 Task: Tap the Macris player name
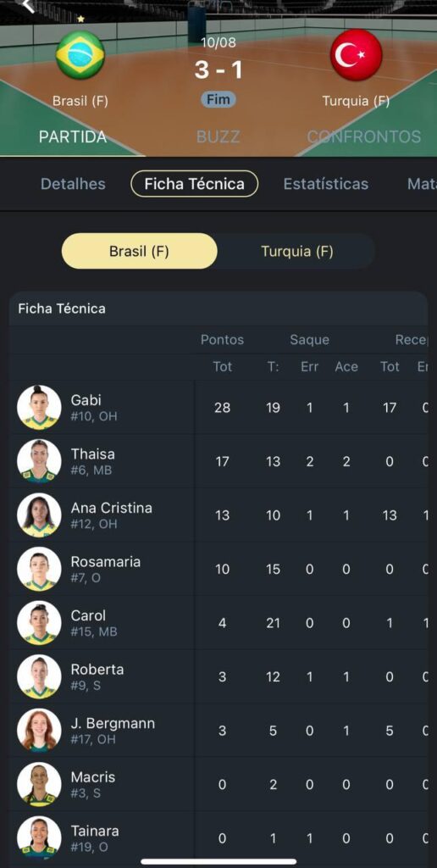93,776
